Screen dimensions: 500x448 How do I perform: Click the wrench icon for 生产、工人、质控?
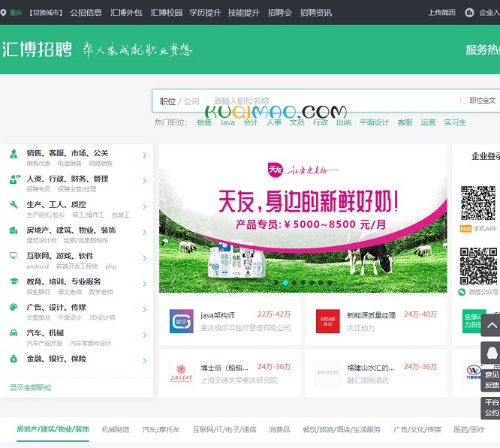[x=14, y=205]
